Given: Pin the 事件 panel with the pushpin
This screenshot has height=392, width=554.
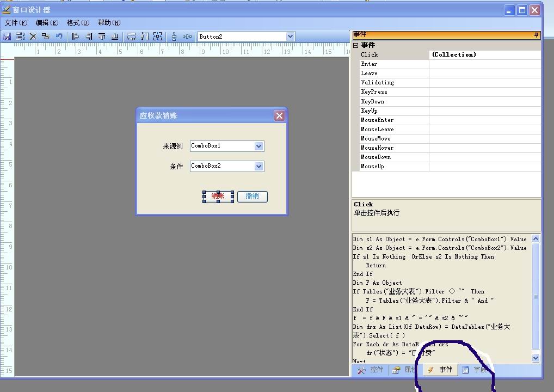Looking at the screenshot, I should point(536,35).
